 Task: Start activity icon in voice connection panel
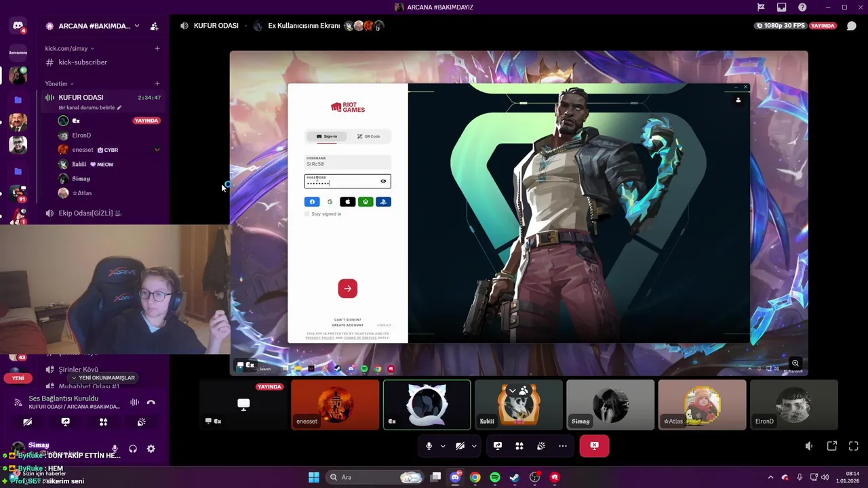[x=103, y=422]
